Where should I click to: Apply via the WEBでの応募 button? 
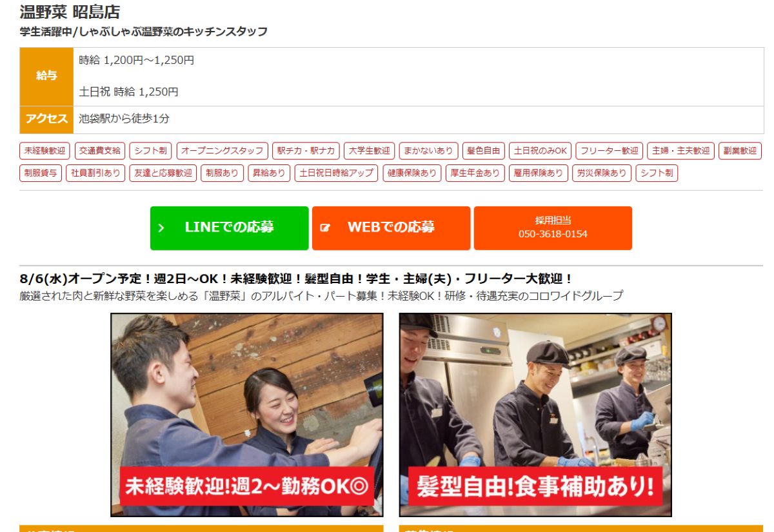(x=391, y=228)
